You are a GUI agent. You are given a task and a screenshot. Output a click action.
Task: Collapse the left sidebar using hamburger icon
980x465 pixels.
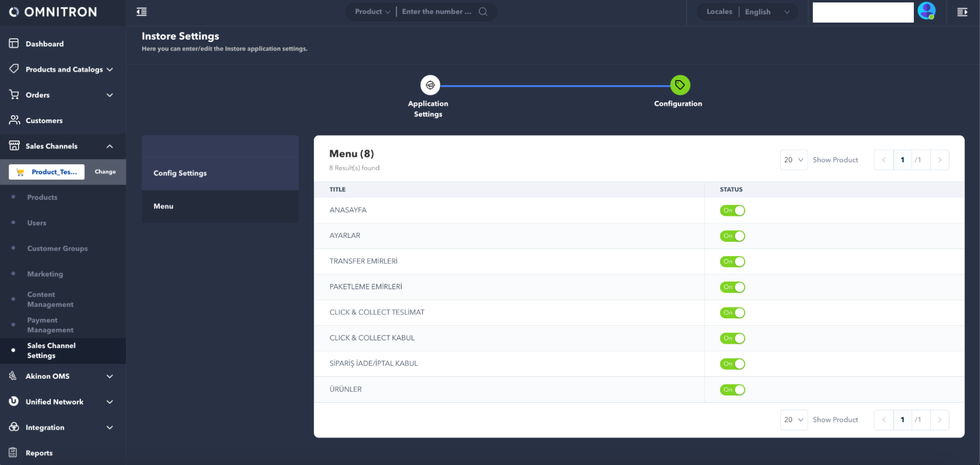tap(142, 12)
